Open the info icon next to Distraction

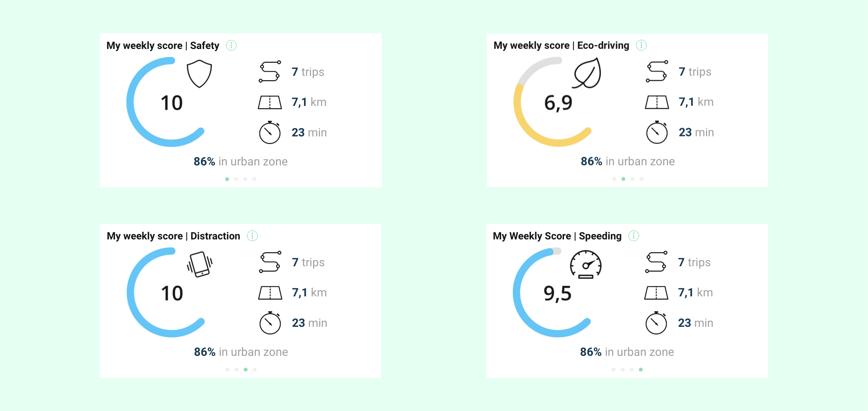click(252, 236)
